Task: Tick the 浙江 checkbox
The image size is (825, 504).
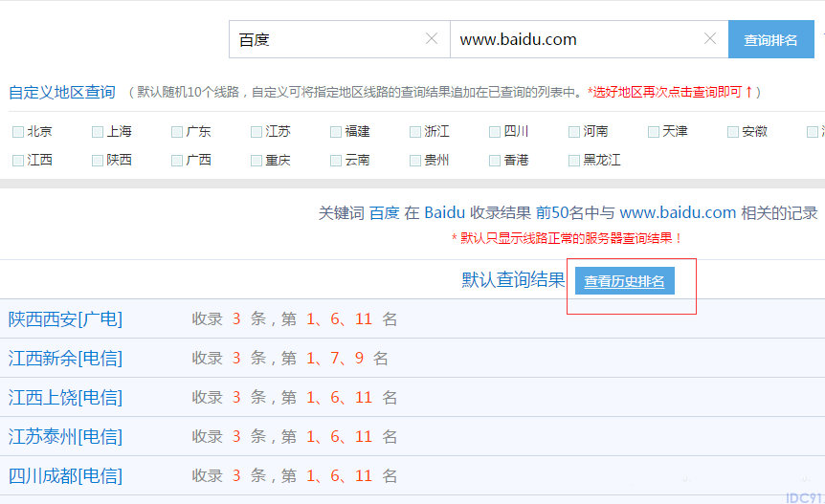Action: pos(415,132)
